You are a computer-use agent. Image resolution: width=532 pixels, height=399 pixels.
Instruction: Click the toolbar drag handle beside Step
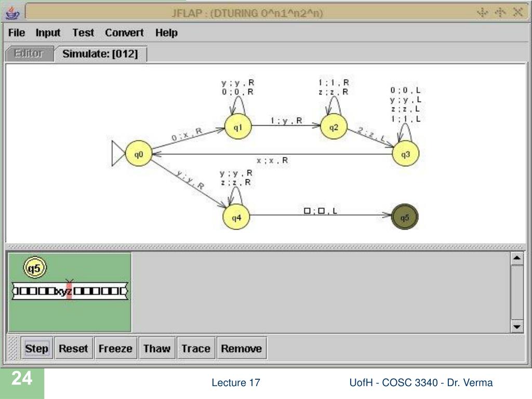click(13, 348)
